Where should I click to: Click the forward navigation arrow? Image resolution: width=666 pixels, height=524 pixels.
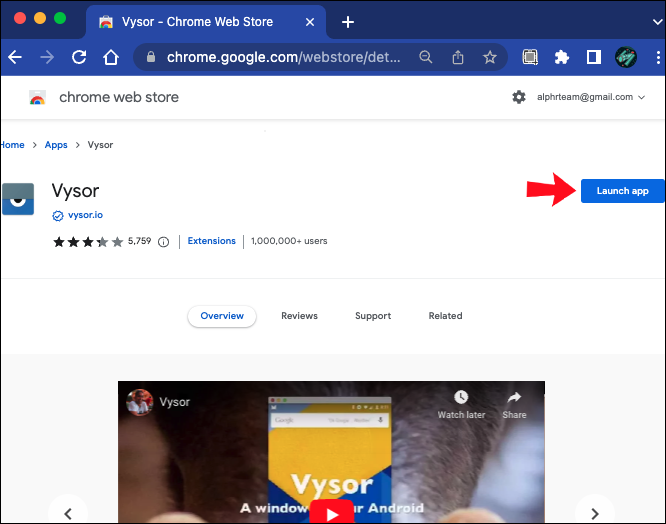[47, 57]
